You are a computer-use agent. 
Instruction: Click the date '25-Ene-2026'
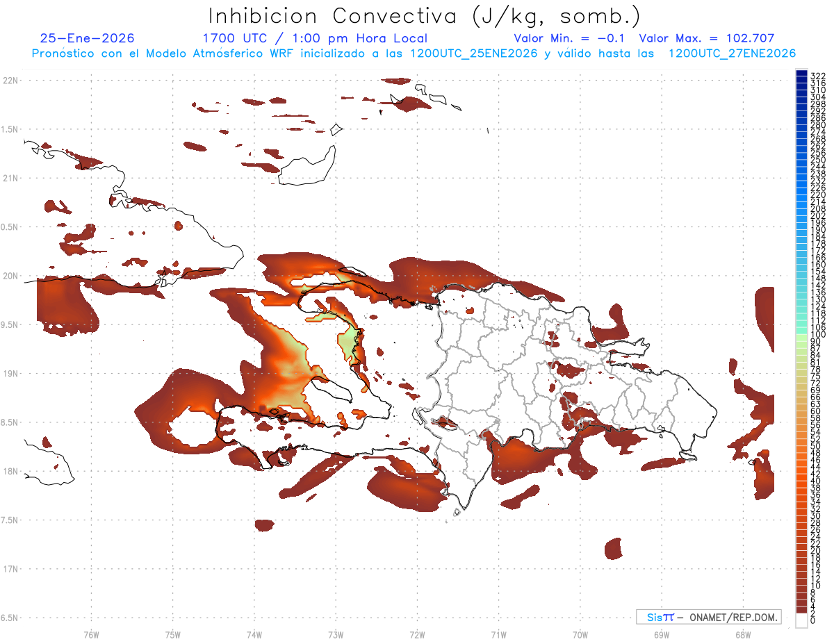pyautogui.click(x=88, y=38)
